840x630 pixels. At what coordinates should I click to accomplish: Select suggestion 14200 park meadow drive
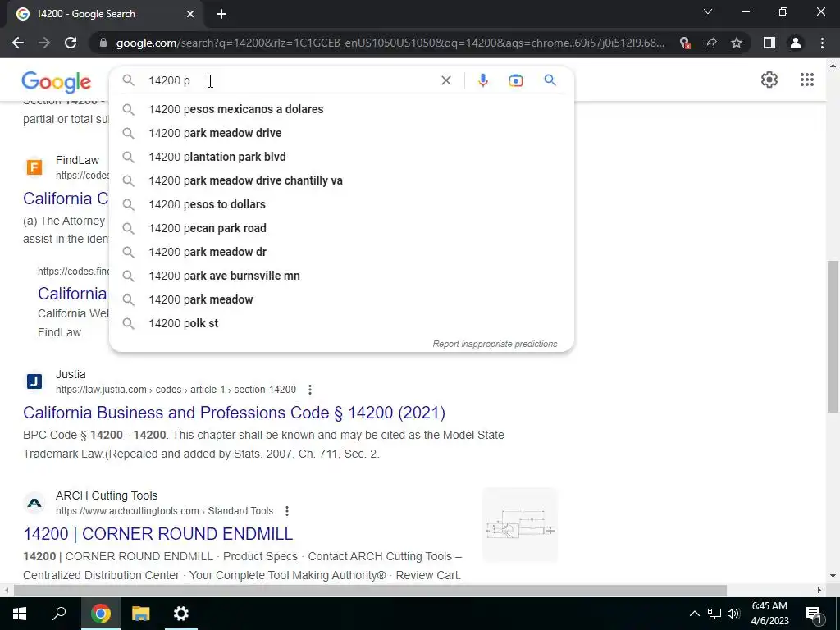click(x=341, y=133)
